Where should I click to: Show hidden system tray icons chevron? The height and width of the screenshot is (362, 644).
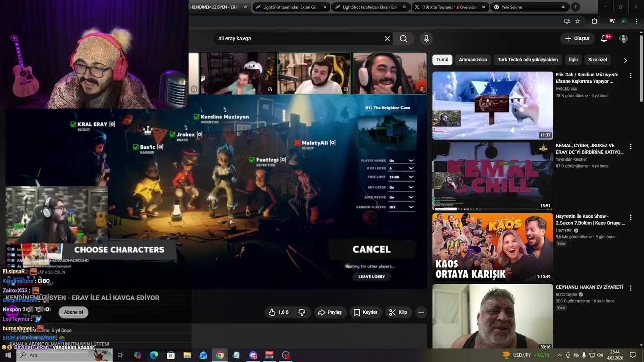pyautogui.click(x=559, y=355)
